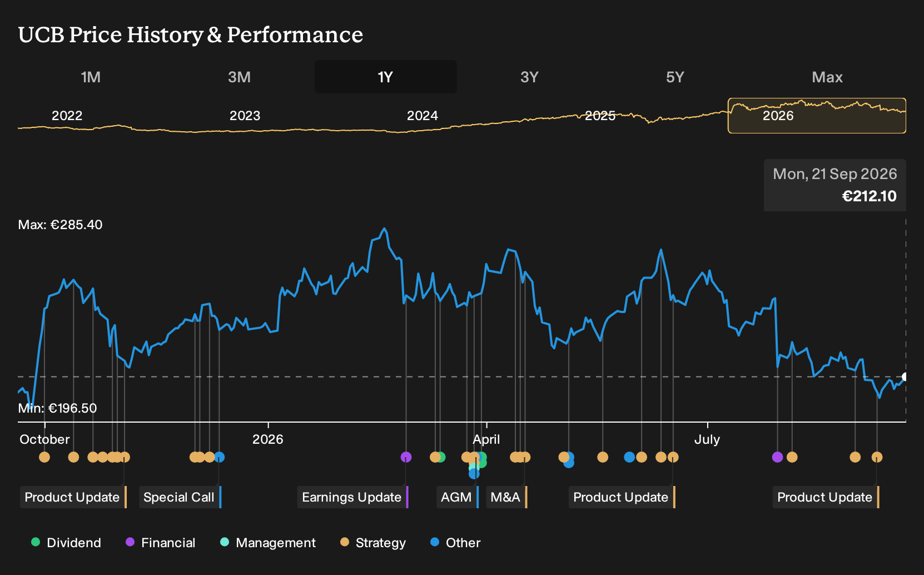This screenshot has height=575, width=924.
Task: Toggle Other events in the legend
Action: (455, 543)
